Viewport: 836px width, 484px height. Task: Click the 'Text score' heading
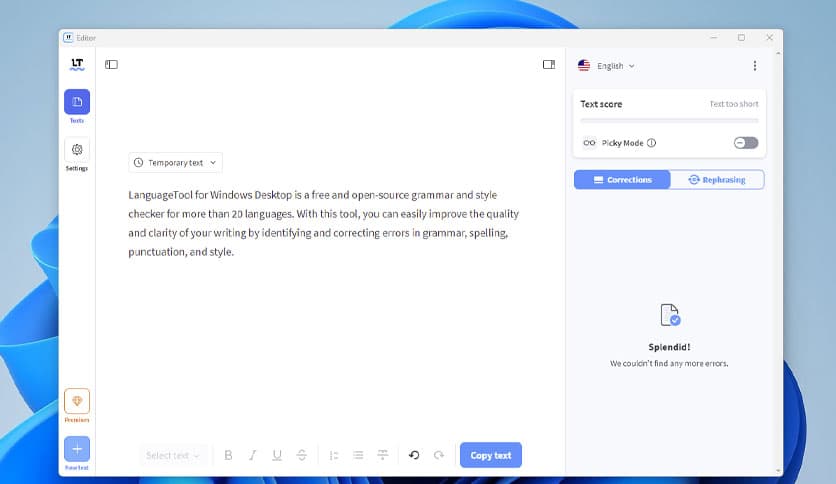tap(601, 104)
